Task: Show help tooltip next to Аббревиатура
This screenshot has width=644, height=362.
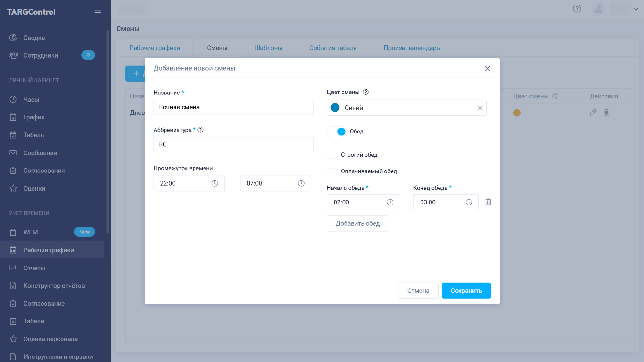Action: click(x=200, y=130)
